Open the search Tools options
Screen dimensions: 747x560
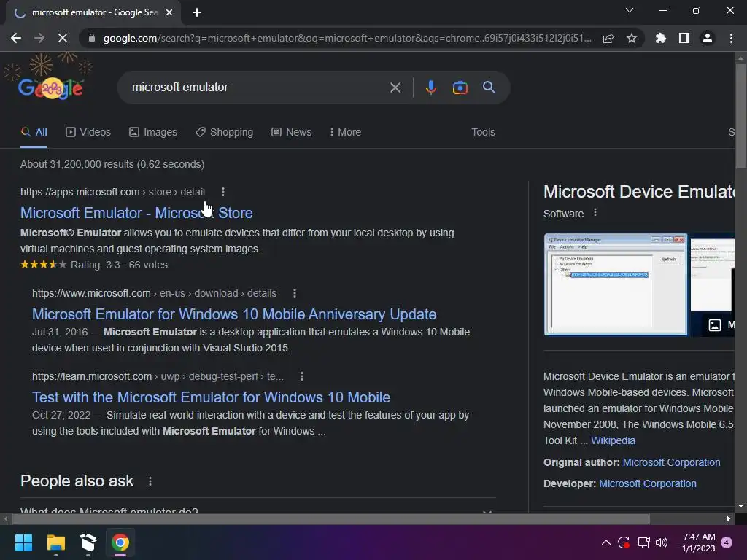[x=483, y=132]
